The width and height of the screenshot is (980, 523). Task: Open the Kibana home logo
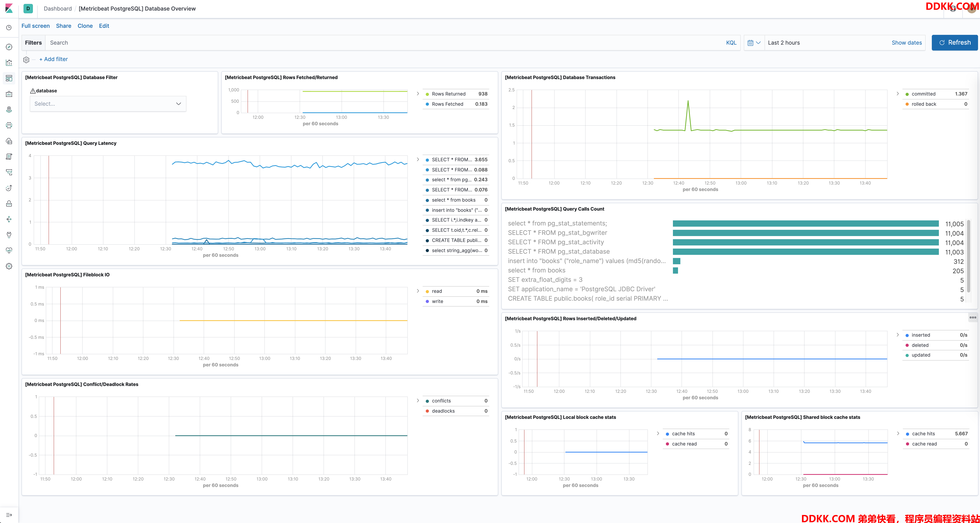pyautogui.click(x=9, y=8)
